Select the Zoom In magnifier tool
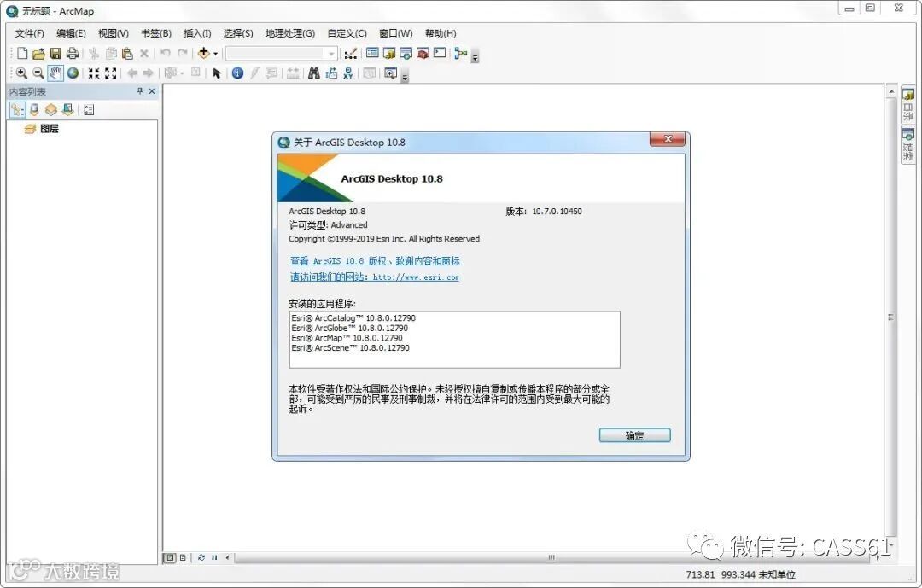Image resolution: width=922 pixels, height=588 pixels. [x=21, y=73]
